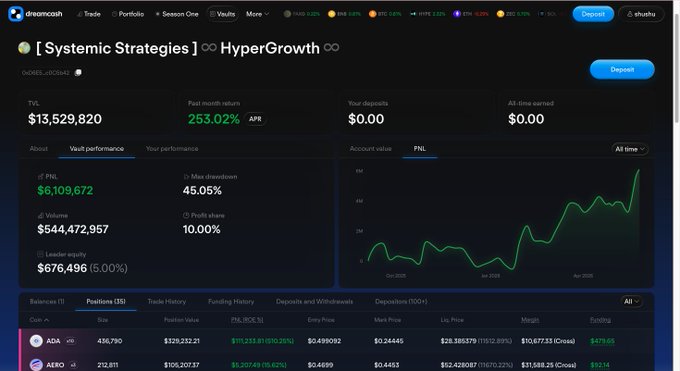Open the All time range dropdown

pos(630,149)
